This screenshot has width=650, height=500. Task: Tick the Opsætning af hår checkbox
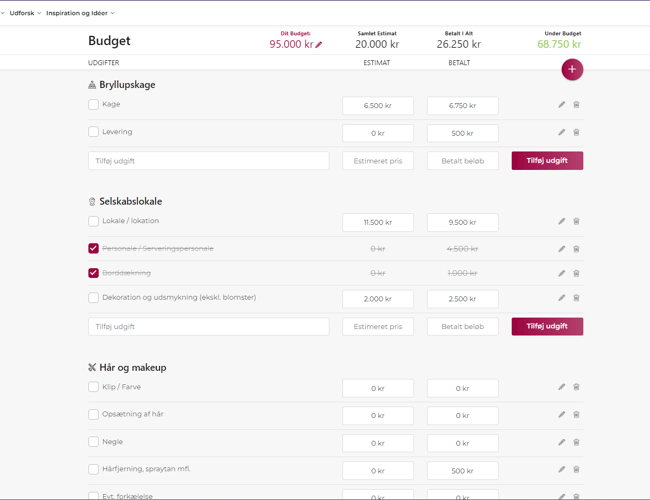click(93, 414)
